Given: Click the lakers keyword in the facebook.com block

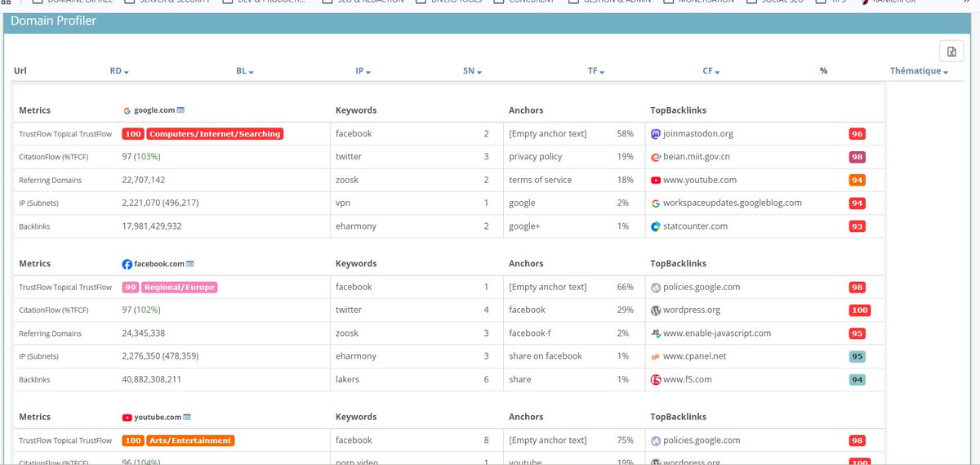Looking at the screenshot, I should (347, 379).
